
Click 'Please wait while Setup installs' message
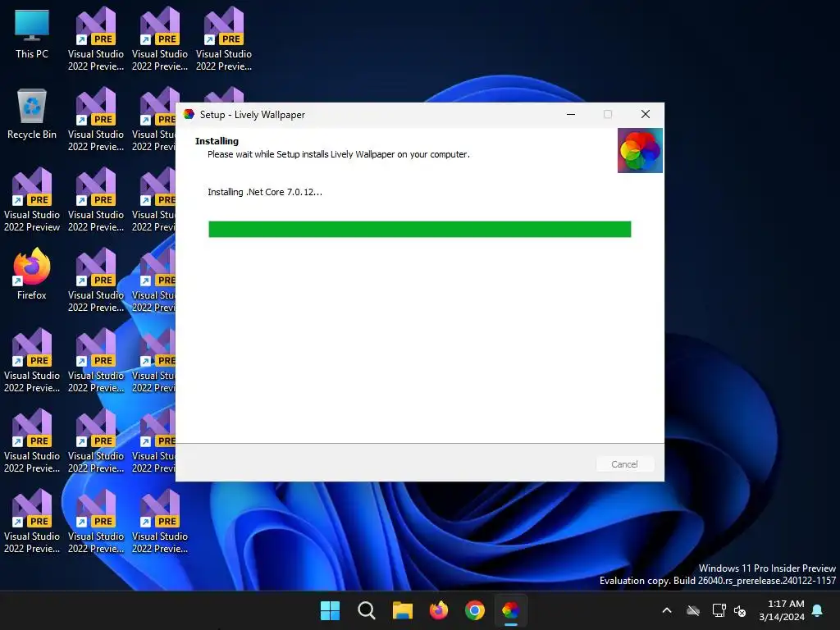click(338, 154)
